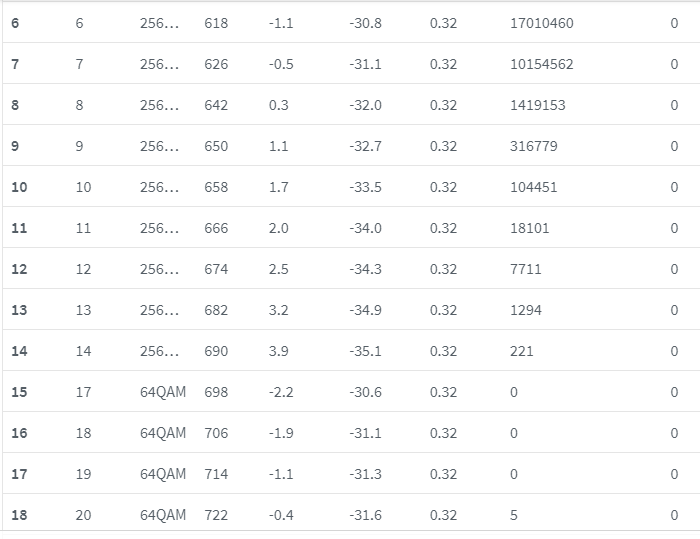700x539 pixels.
Task: Click the value 5 in row 18
Action: (x=514, y=515)
